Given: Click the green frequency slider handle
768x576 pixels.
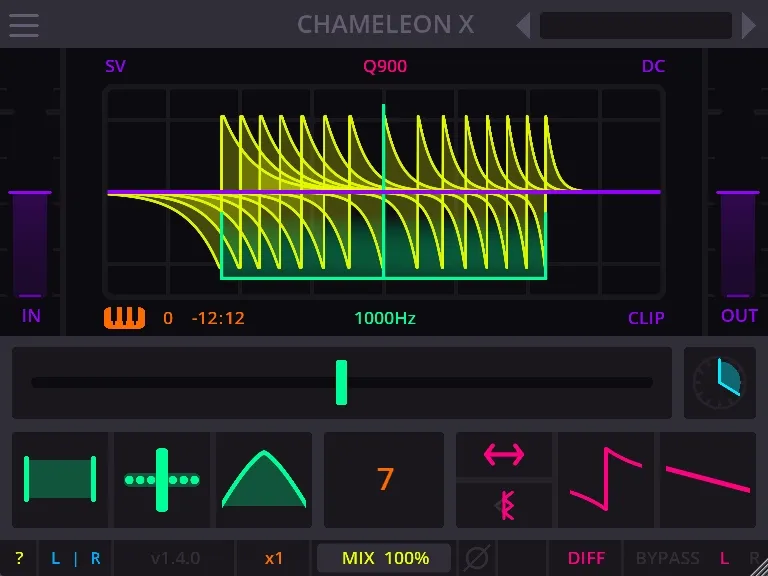Looking at the screenshot, I should tap(341, 383).
